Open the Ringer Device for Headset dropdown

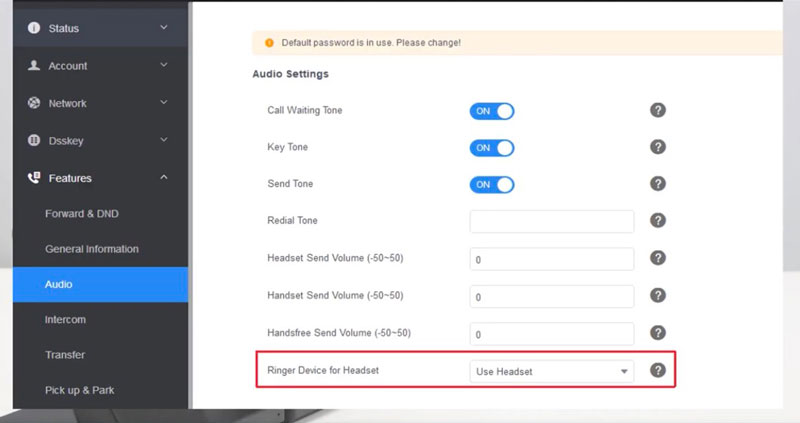click(x=552, y=371)
